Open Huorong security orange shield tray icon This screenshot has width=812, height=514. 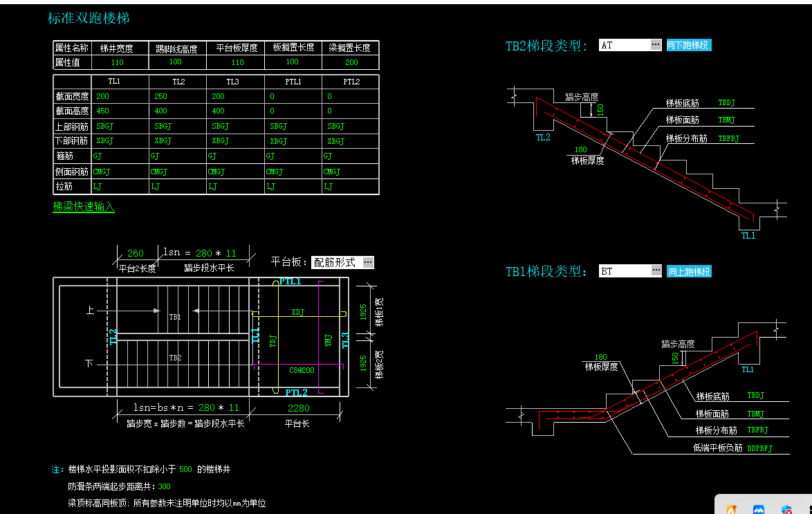[x=731, y=510]
